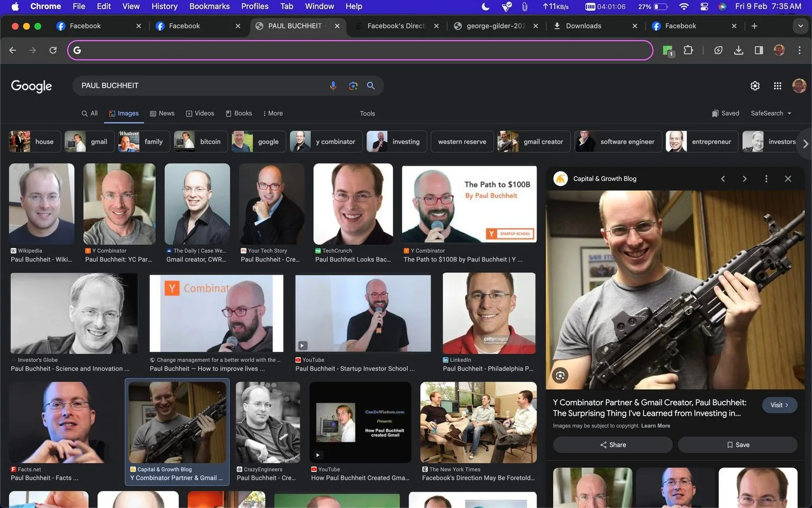The height and width of the screenshot is (508, 812).
Task: Open Google quick settings gear
Action: tap(755, 86)
